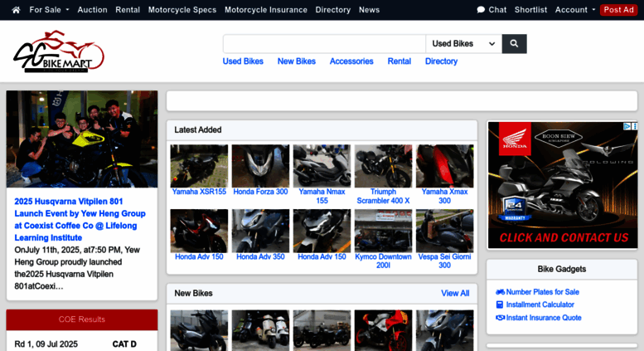
Task: Open the Rental item in top navbar
Action: 128,10
